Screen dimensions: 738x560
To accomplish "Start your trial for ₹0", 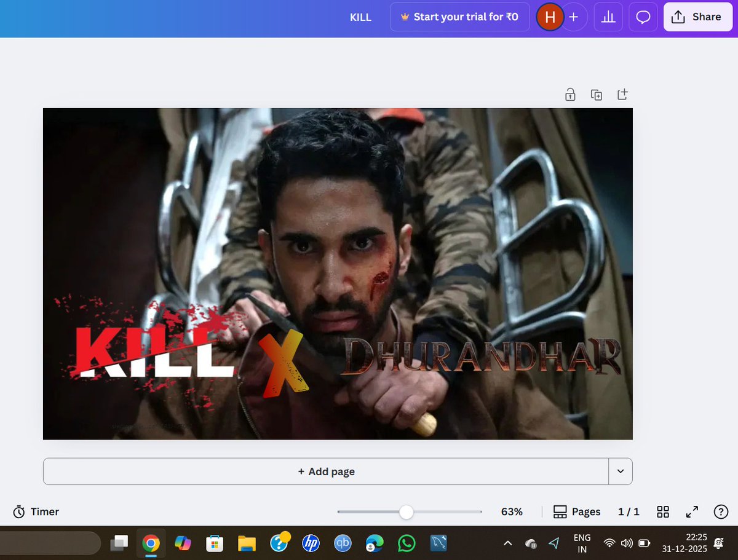I will [459, 17].
